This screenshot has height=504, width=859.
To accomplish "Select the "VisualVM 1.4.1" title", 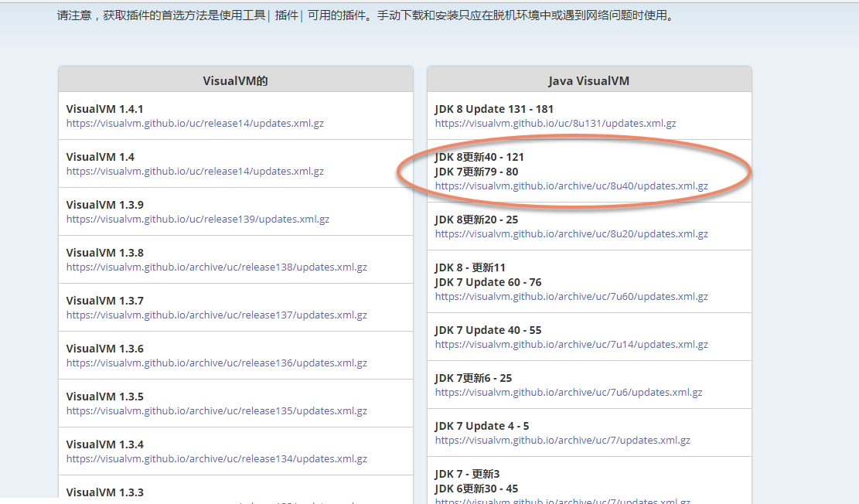I will 104,109.
